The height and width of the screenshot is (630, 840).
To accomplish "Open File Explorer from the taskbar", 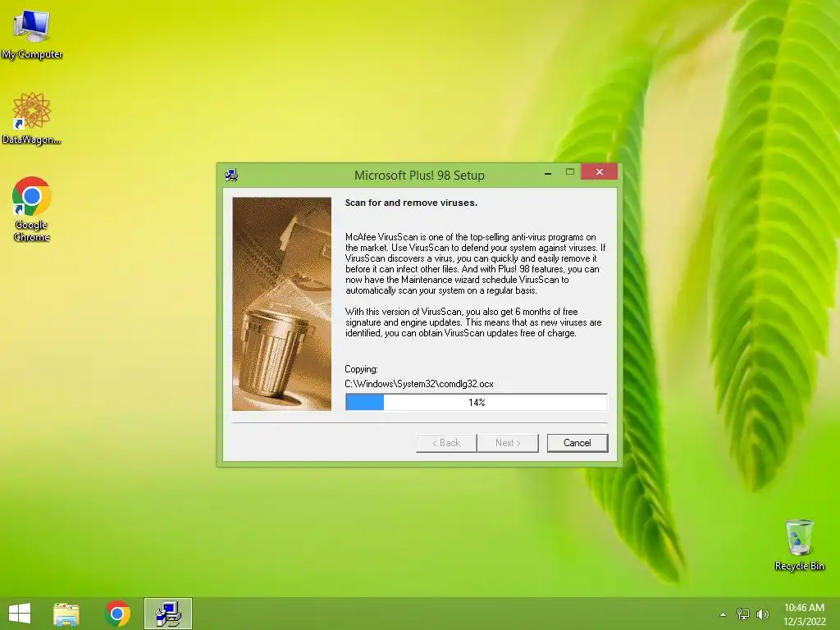I will click(66, 614).
